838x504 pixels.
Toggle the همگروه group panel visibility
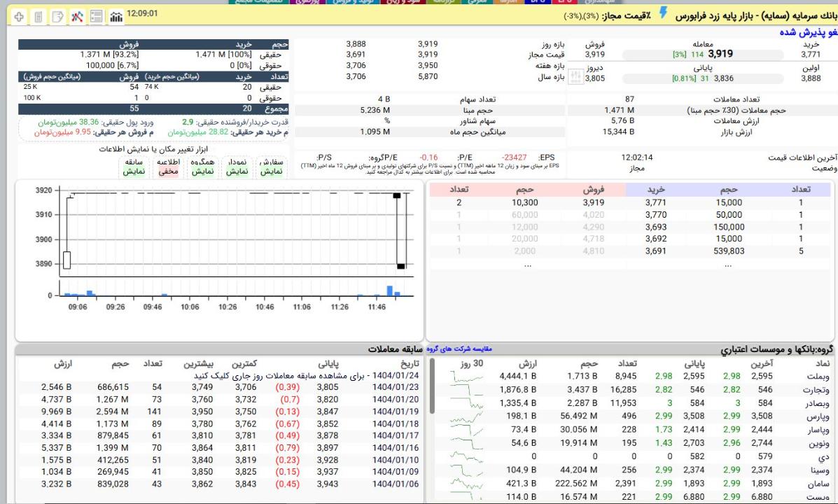[x=202, y=167]
